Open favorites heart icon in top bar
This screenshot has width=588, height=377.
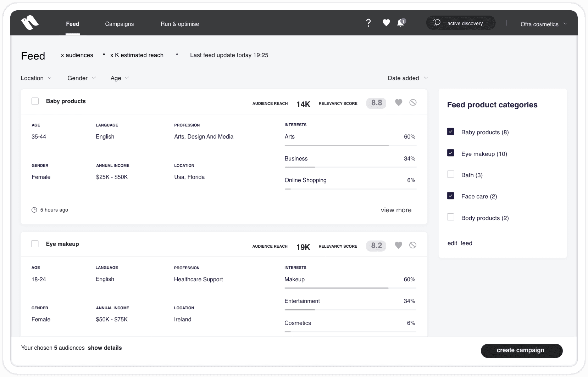click(386, 23)
